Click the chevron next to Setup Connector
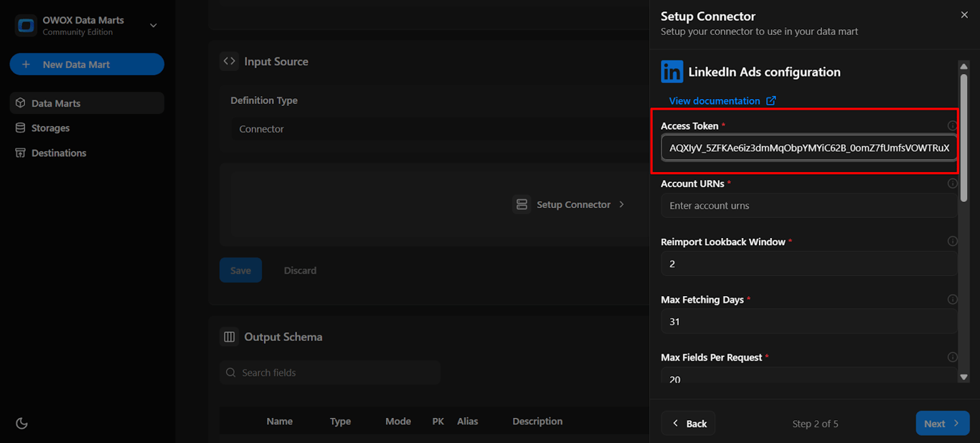 pyautogui.click(x=621, y=204)
